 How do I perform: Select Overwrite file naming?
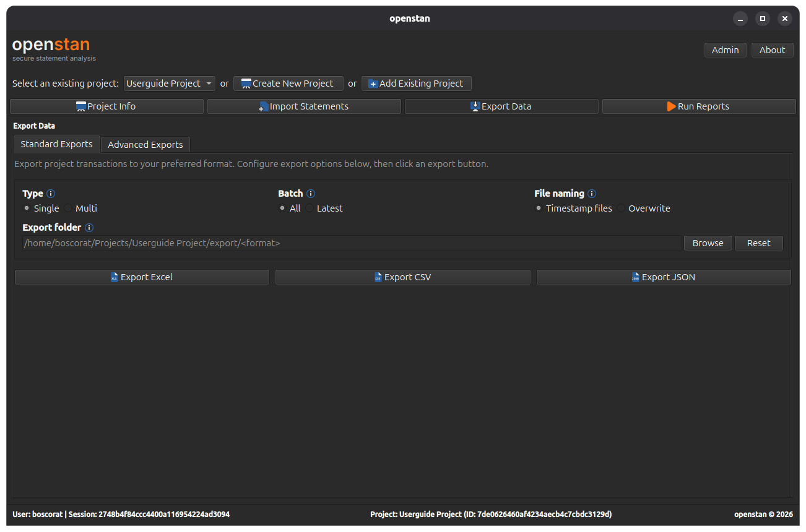click(644, 208)
